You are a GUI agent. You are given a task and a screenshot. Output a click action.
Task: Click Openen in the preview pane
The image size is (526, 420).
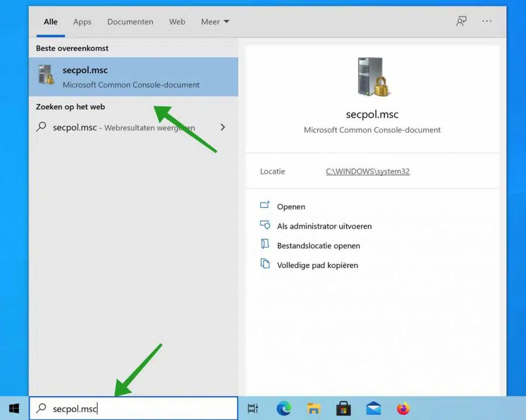pos(291,206)
